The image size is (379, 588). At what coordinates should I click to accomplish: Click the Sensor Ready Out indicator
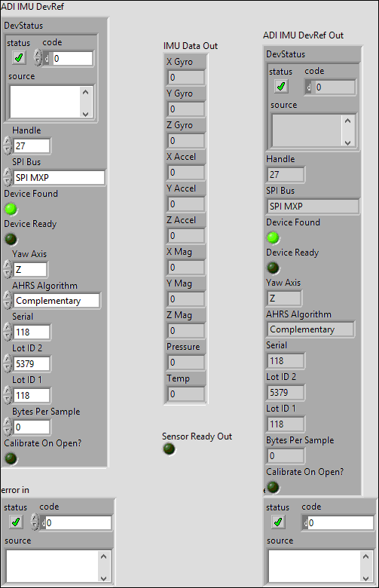[169, 449]
